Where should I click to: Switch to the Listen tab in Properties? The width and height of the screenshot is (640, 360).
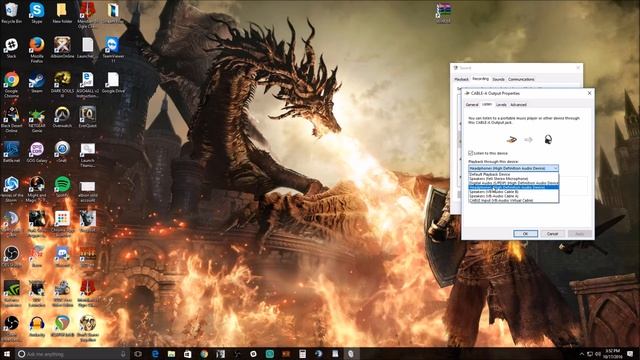click(x=487, y=104)
